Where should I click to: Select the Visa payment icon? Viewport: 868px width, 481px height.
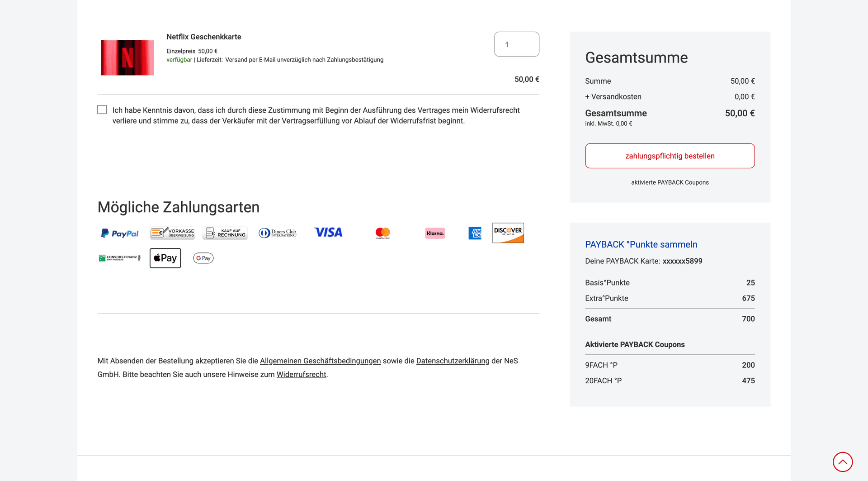(328, 232)
